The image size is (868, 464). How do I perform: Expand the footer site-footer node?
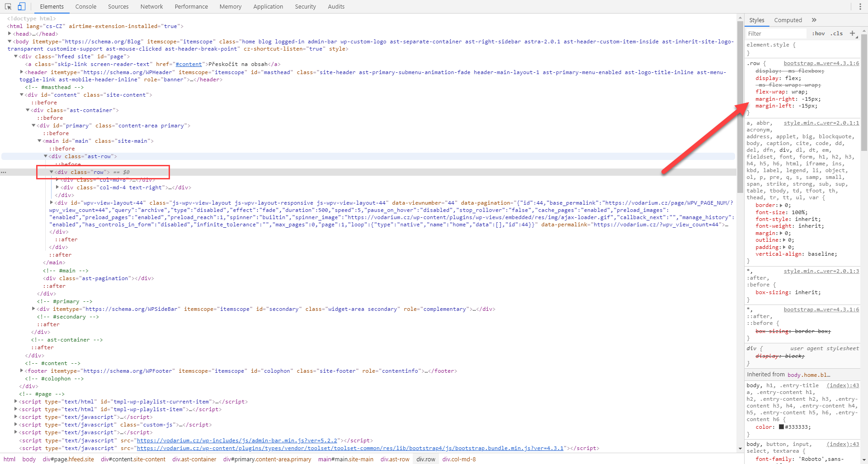click(x=22, y=371)
